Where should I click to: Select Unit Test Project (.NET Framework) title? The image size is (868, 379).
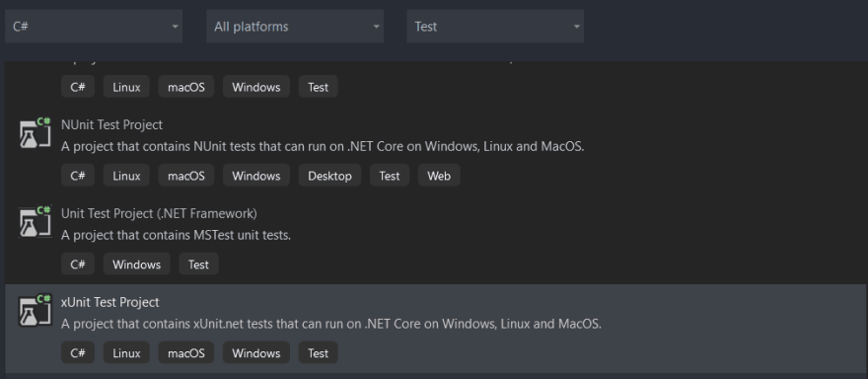click(159, 213)
